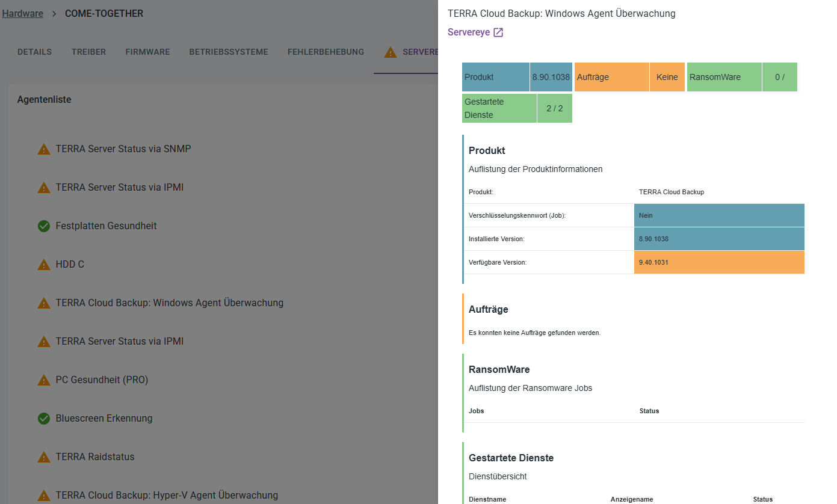Switch to the DETAILS tab
The image size is (837, 504).
click(34, 52)
